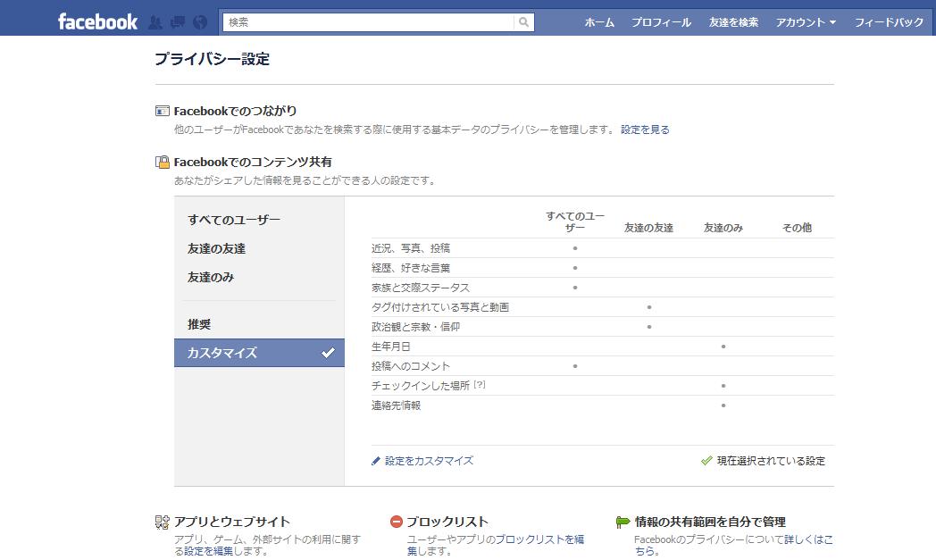Click the [?] help next to チェックインした場所
936x560 pixels.
[x=480, y=385]
